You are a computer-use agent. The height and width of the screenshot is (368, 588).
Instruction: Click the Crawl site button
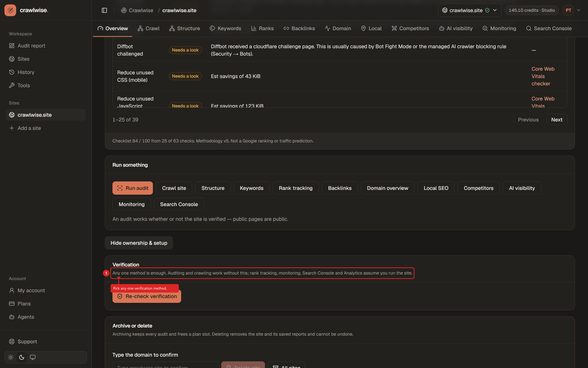[174, 188]
